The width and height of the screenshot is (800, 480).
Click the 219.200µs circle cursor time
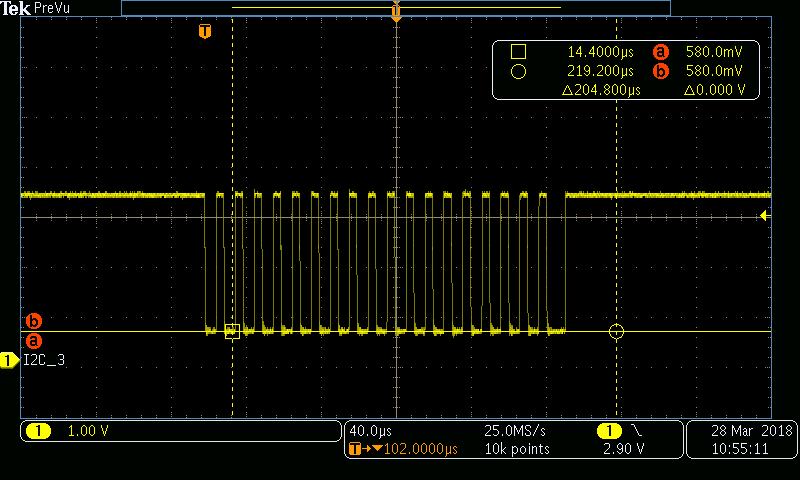(601, 71)
